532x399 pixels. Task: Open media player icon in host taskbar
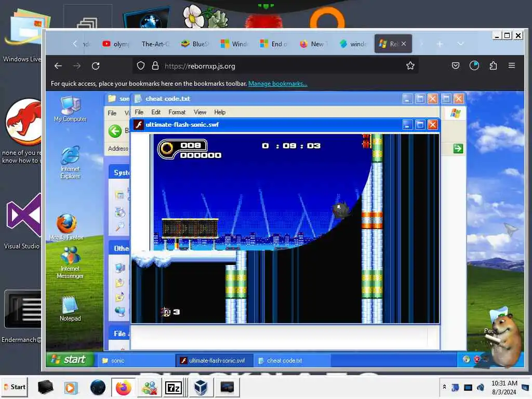[x=71, y=388]
